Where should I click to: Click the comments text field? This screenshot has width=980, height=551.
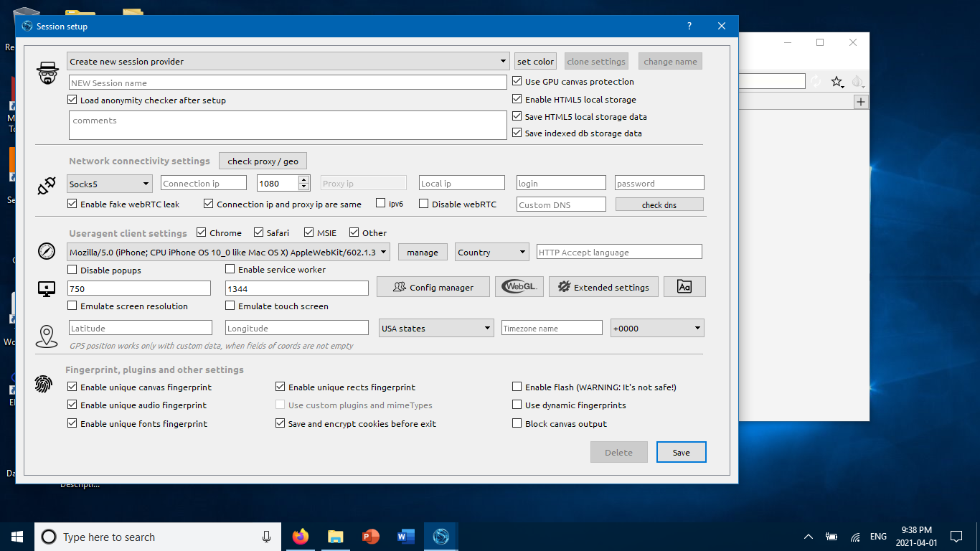click(x=287, y=126)
